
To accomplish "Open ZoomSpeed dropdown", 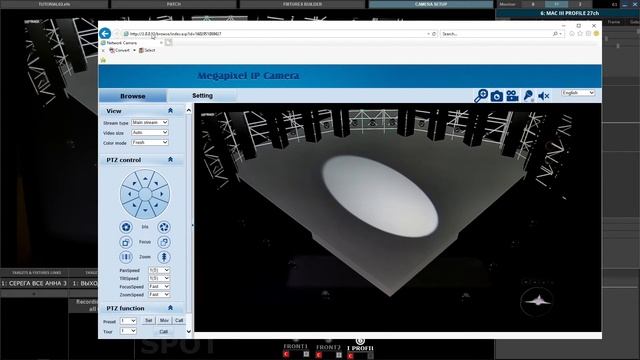I will click(159, 294).
